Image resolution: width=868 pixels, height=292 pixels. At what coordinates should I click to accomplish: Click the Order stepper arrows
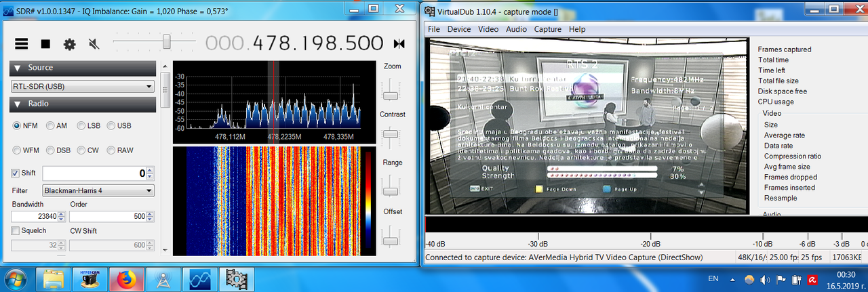[151, 217]
